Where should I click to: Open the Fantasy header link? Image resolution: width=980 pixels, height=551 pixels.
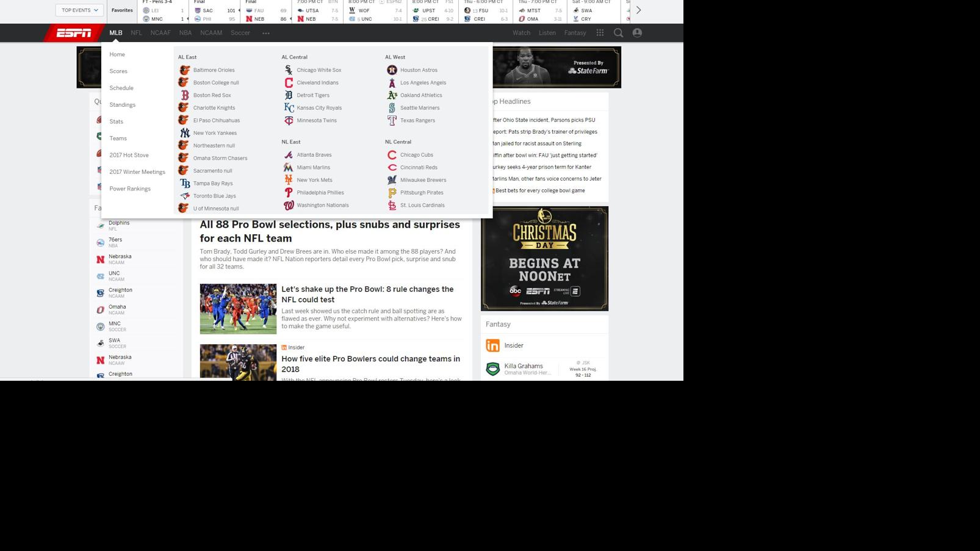pos(575,33)
